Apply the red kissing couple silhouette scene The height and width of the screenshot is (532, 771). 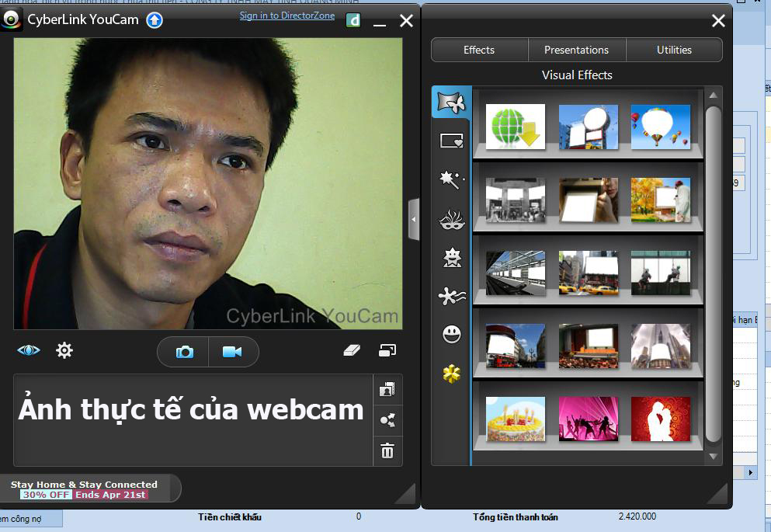click(x=661, y=419)
